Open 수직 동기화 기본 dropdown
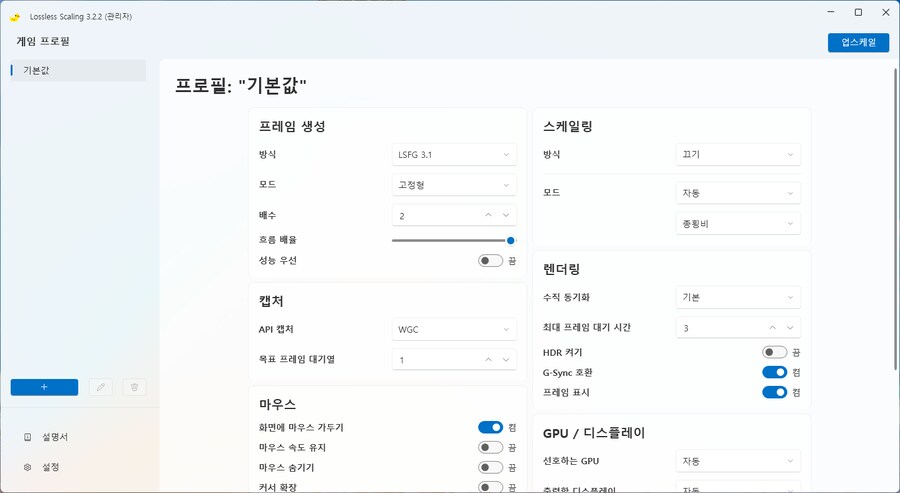Image resolution: width=900 pixels, height=493 pixels. click(x=738, y=297)
